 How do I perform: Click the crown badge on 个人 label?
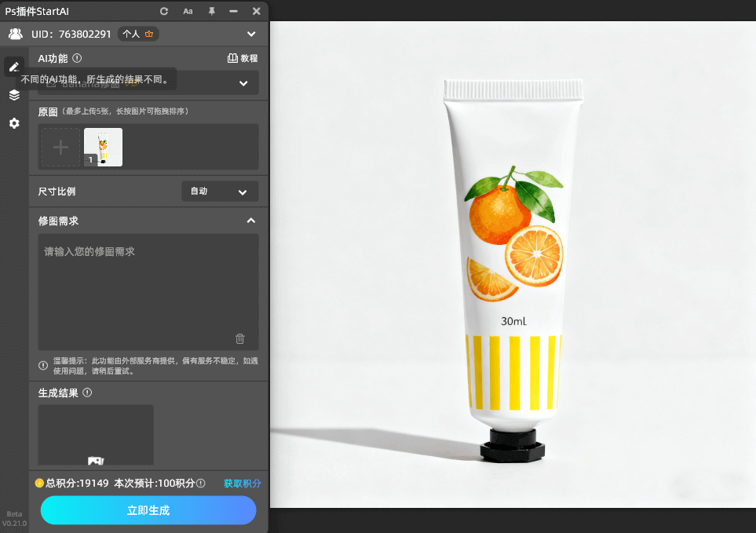[x=149, y=34]
